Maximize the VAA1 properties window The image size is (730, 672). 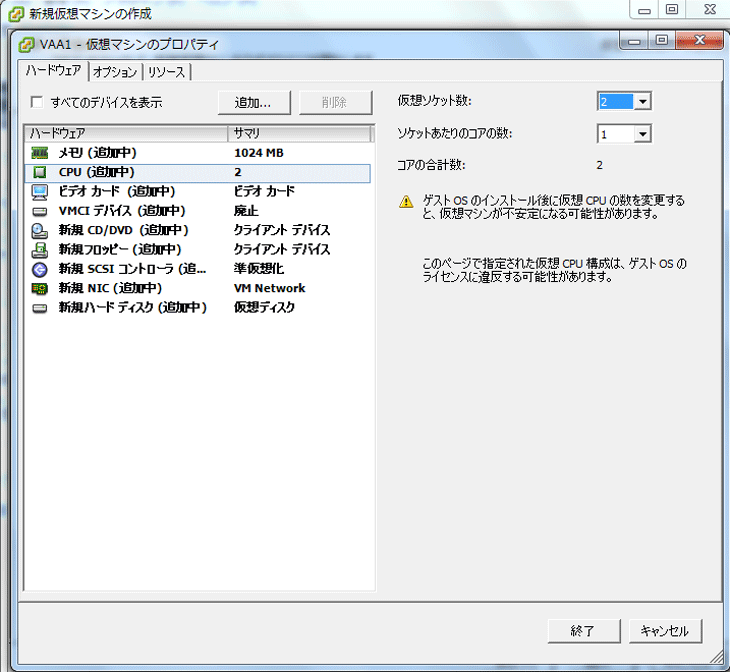pyautogui.click(x=662, y=41)
